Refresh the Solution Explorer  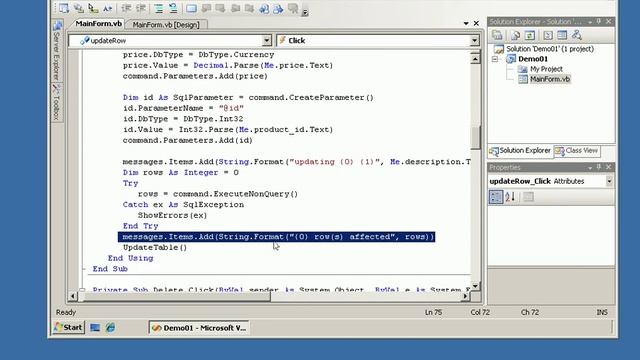pyautogui.click(x=530, y=36)
